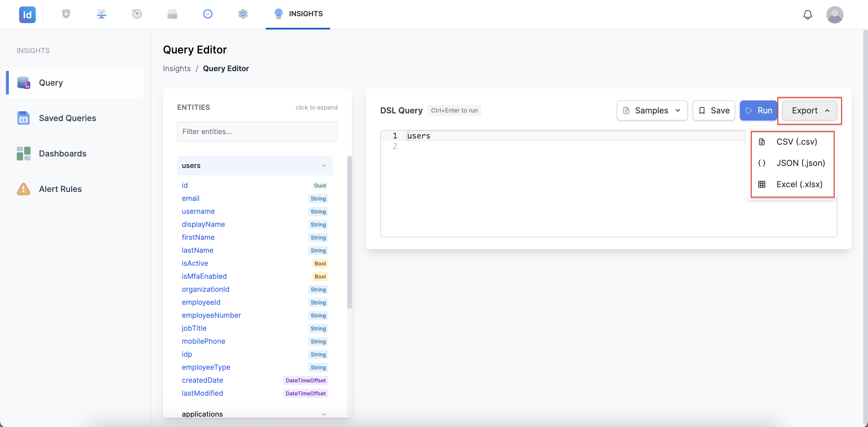Collapse the users entity section
Image resolution: width=868 pixels, height=427 pixels.
[x=255, y=165]
